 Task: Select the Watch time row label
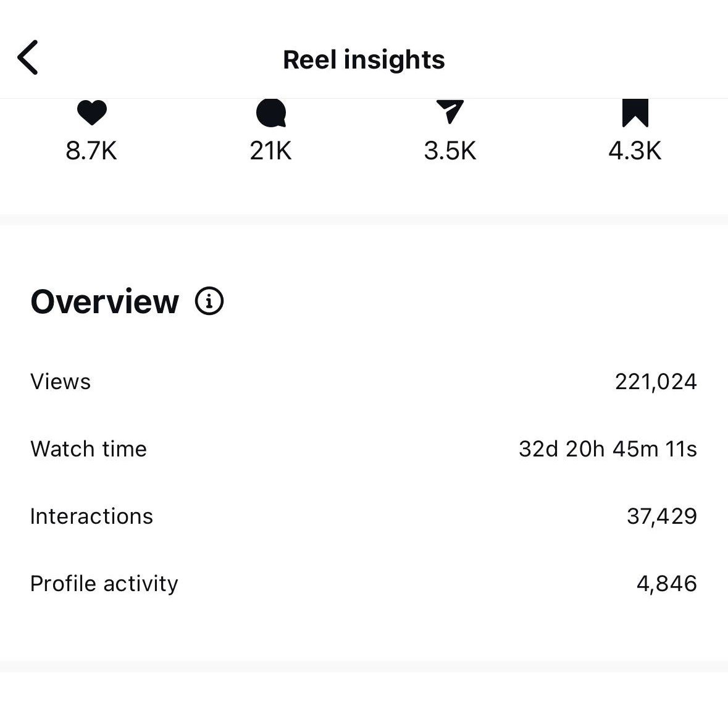[x=88, y=449]
